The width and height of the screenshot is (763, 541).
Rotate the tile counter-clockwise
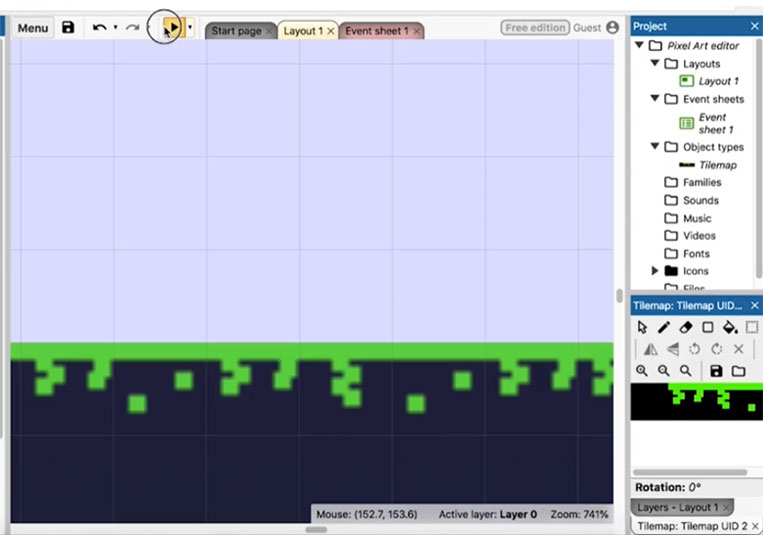click(694, 349)
